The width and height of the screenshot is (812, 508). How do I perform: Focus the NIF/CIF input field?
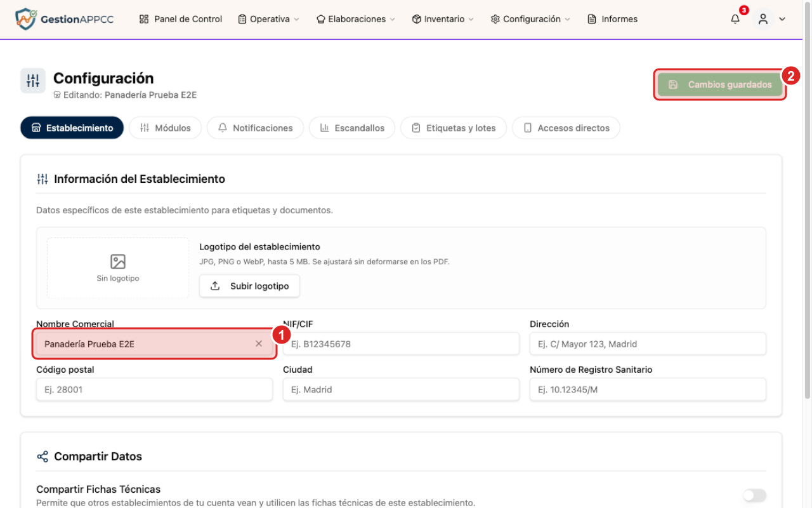pos(401,344)
